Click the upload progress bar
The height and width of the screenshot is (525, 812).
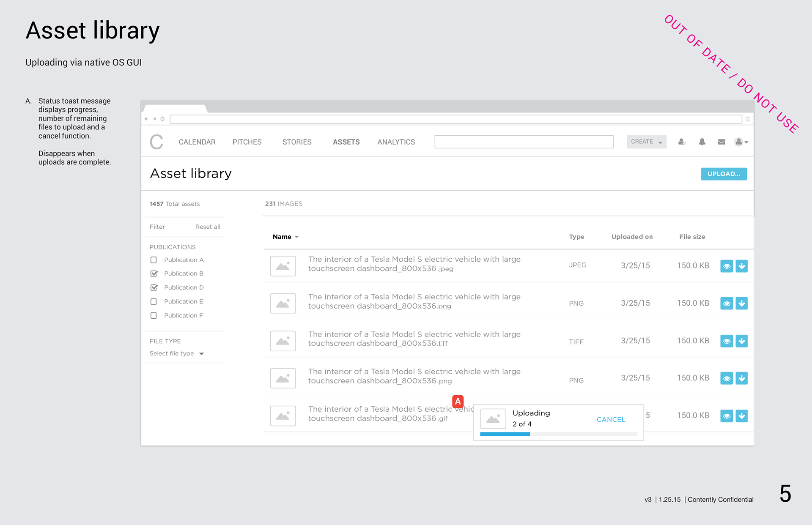coord(559,434)
